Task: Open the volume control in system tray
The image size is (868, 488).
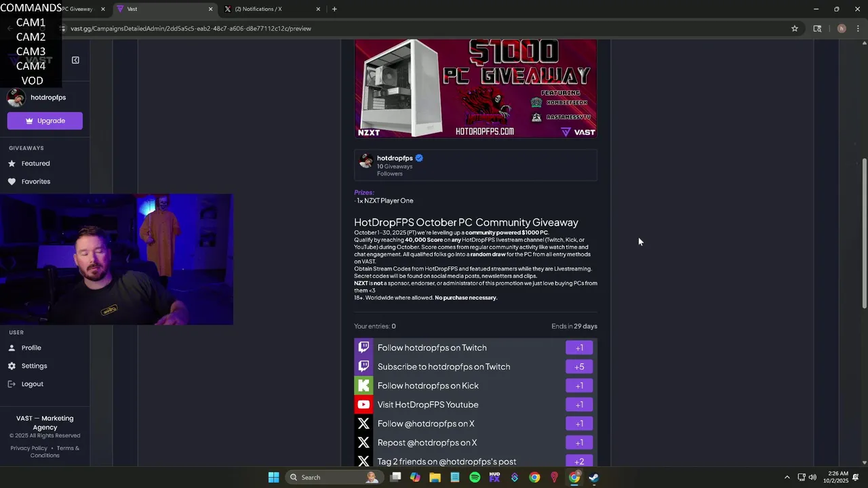Action: click(812, 477)
